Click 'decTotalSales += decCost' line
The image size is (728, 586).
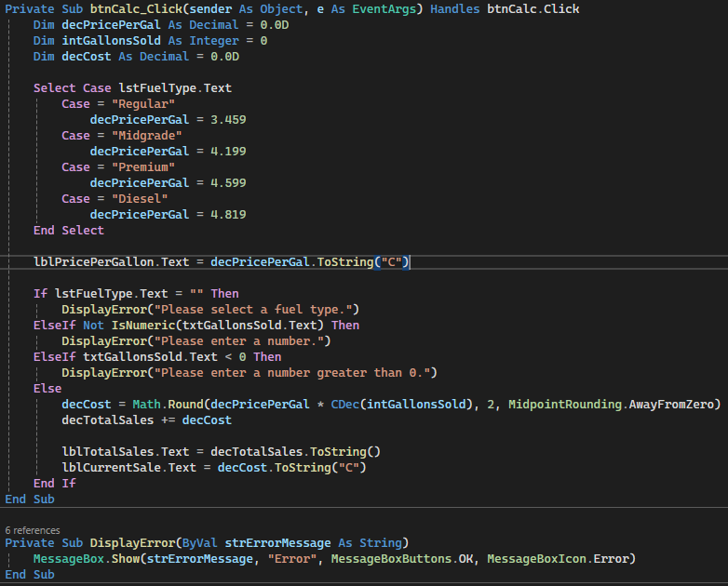[x=147, y=420]
